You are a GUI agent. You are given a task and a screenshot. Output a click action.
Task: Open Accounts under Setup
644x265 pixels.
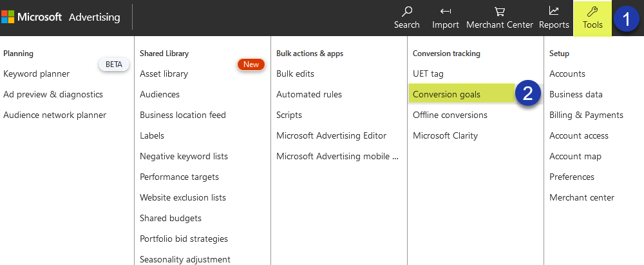(567, 74)
